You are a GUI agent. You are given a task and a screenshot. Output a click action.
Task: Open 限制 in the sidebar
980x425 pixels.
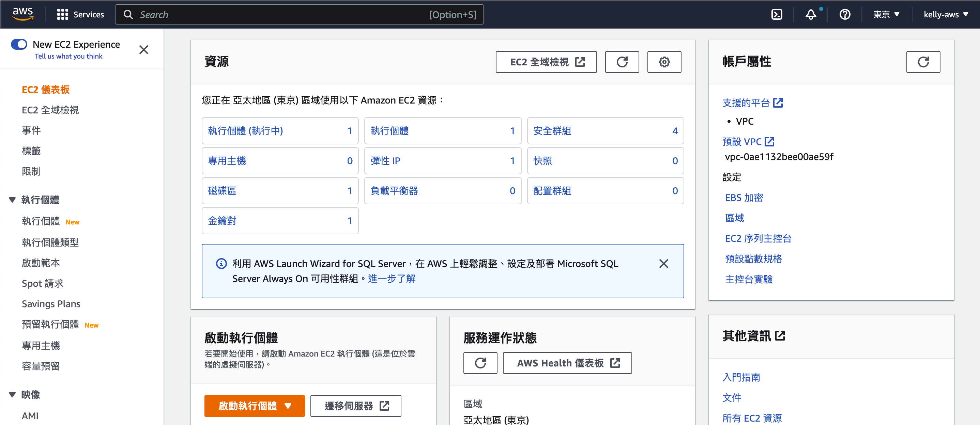point(31,171)
